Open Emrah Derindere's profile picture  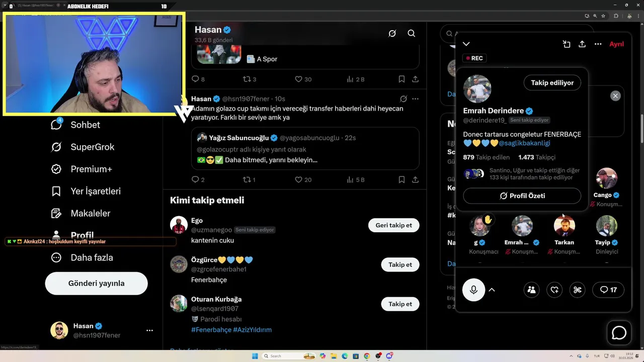pyautogui.click(x=477, y=89)
